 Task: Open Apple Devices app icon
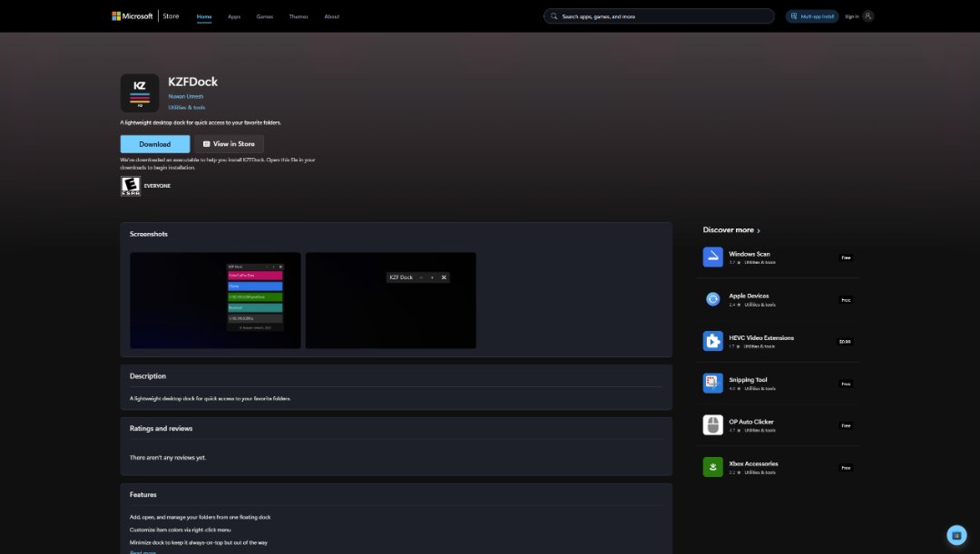click(712, 299)
